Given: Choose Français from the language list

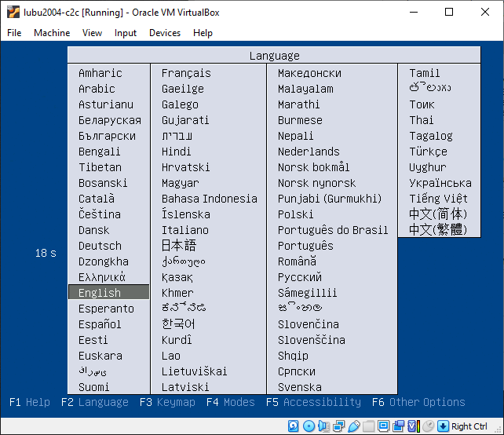Looking at the screenshot, I should point(186,73).
